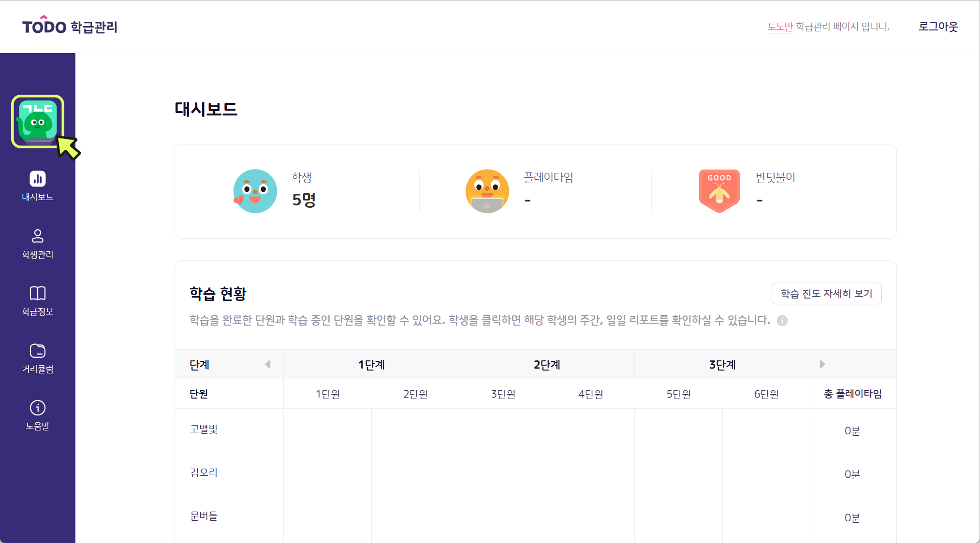Click the 로그아웃 link
Screen dimensions: 980x543
(938, 27)
